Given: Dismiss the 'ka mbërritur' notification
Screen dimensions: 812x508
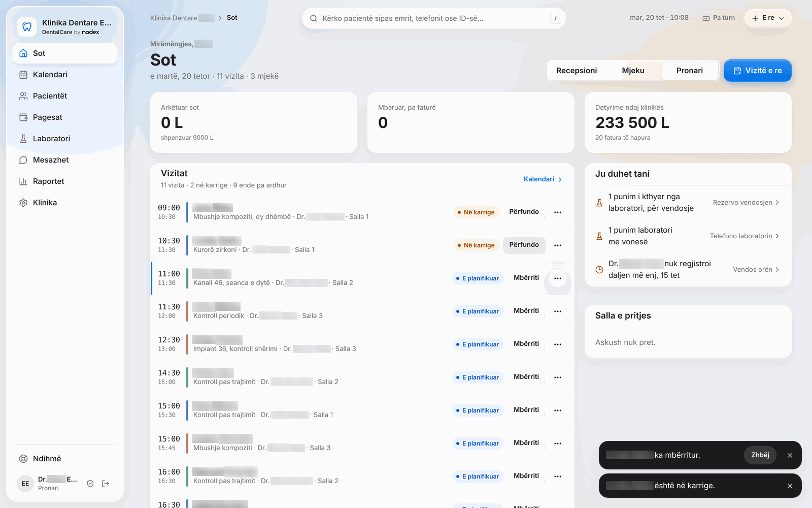Looking at the screenshot, I should [790, 456].
